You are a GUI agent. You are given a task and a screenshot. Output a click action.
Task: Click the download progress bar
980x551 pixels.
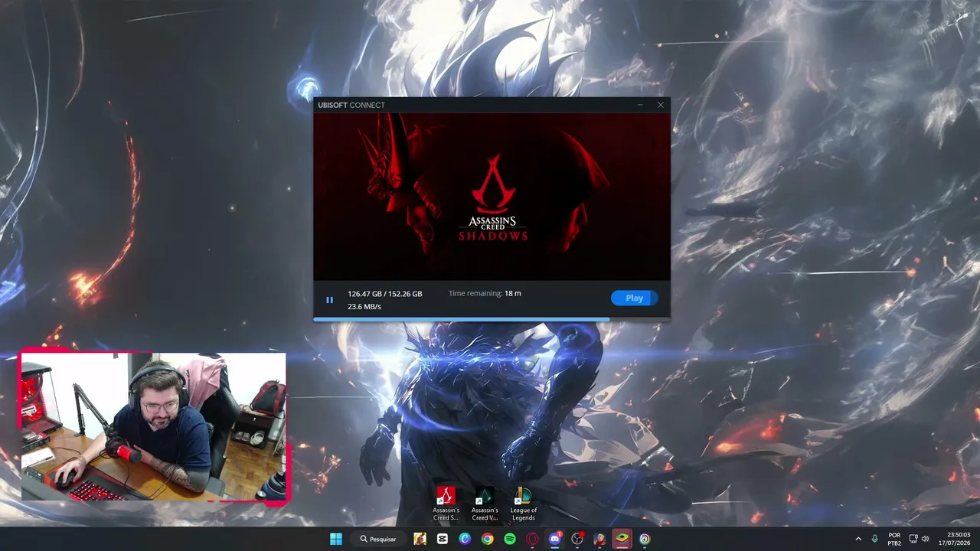492,319
